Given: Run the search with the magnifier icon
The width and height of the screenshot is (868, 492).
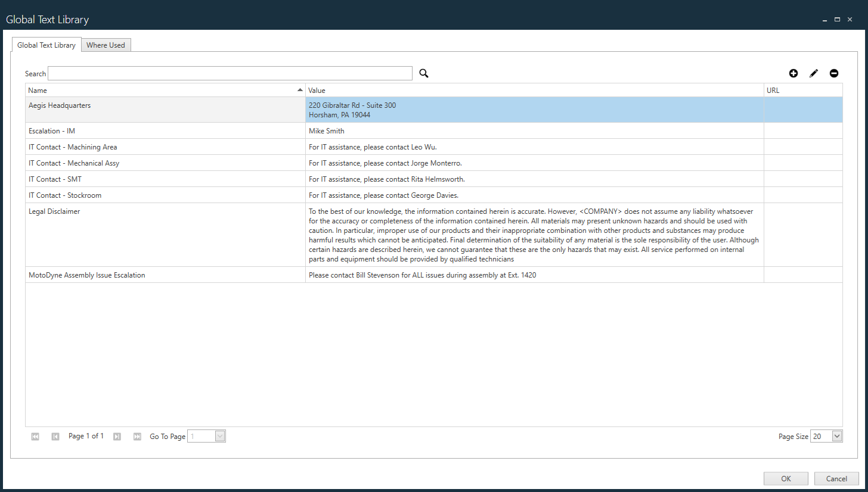Looking at the screenshot, I should [x=424, y=73].
